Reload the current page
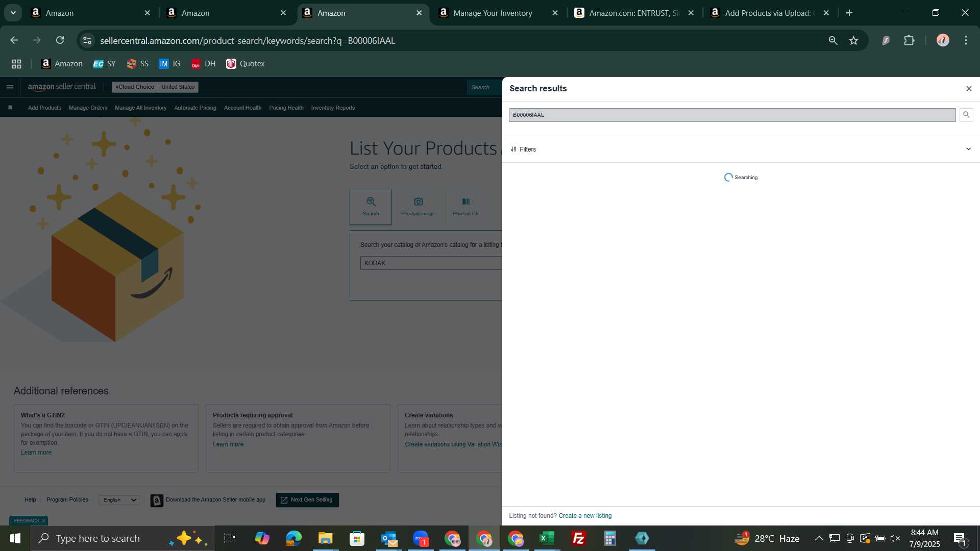 click(x=60, y=40)
